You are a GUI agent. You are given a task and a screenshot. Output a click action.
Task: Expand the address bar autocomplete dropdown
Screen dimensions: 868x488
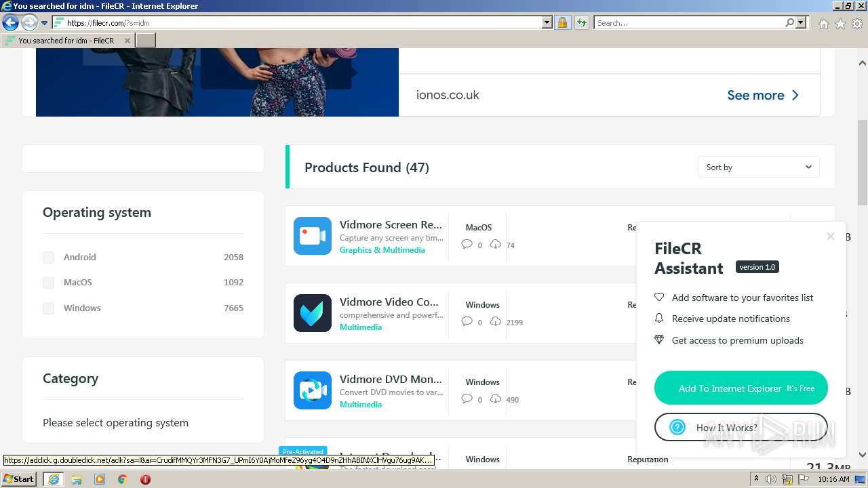point(547,23)
